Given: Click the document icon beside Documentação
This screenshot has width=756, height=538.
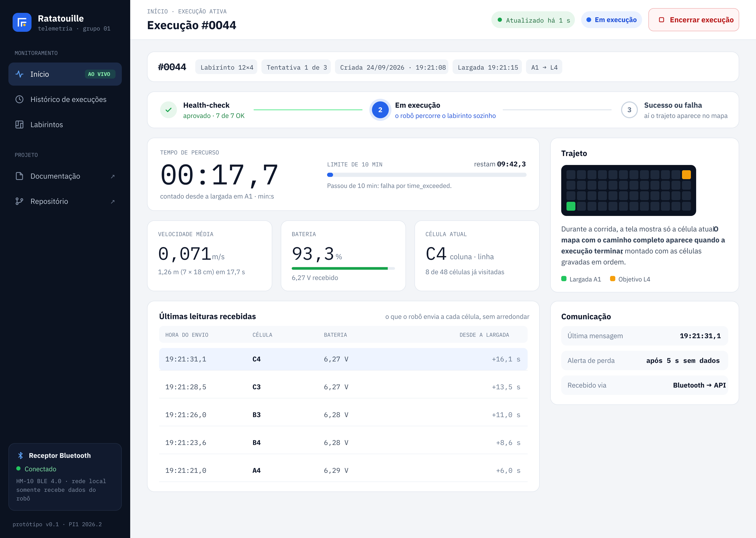Looking at the screenshot, I should (19, 176).
